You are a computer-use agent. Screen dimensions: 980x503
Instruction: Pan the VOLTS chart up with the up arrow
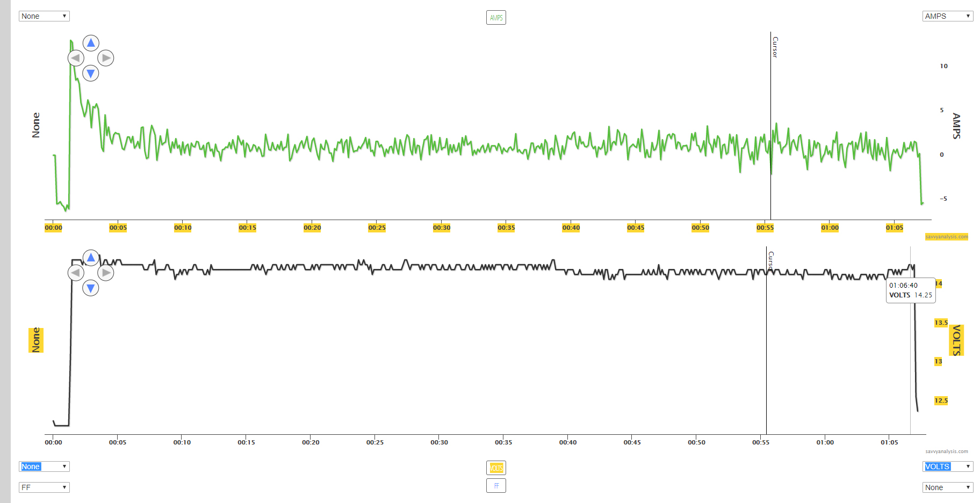click(91, 258)
